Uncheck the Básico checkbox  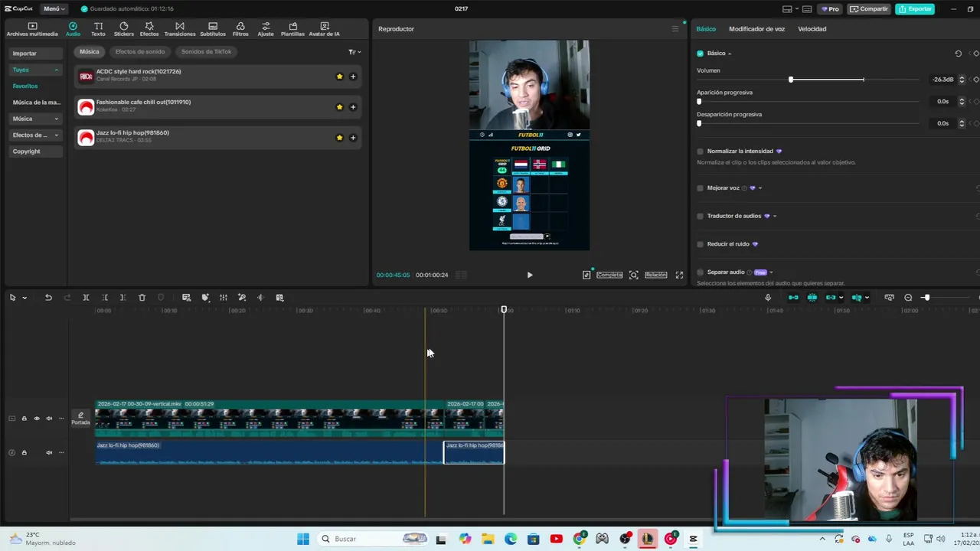700,54
